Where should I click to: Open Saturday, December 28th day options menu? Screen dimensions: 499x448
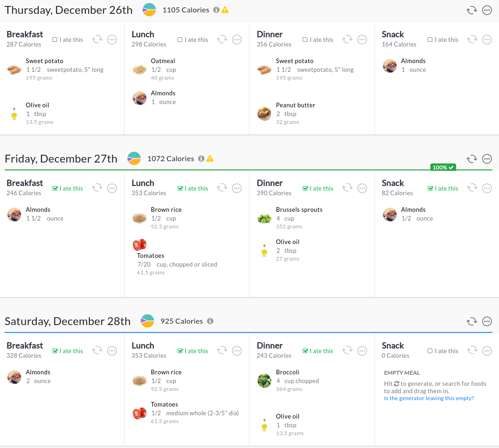pyautogui.click(x=487, y=321)
